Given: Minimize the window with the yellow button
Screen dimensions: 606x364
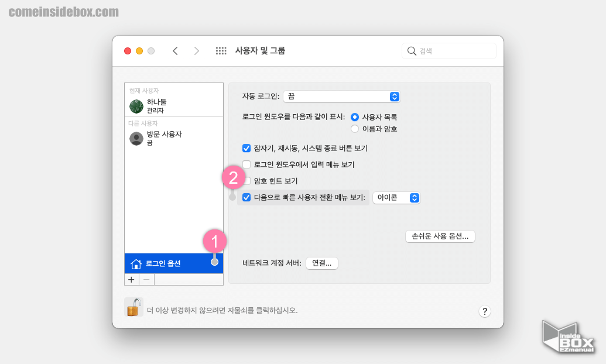Looking at the screenshot, I should tap(139, 51).
